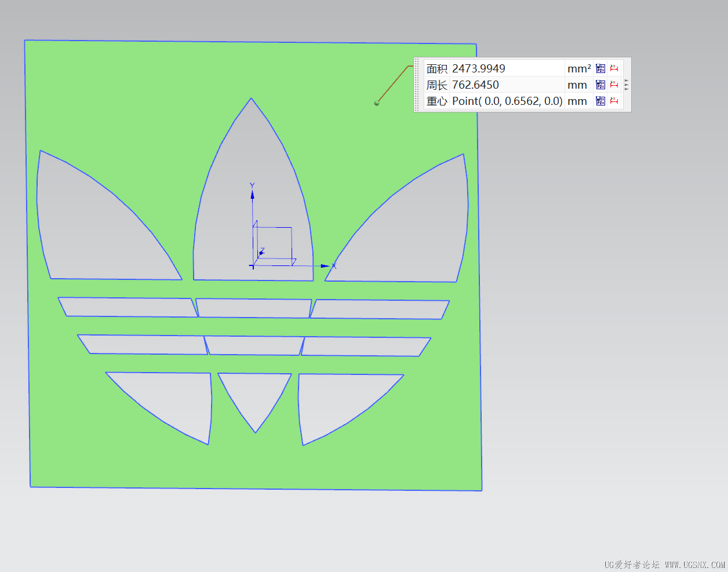Create expression from the 面积 measurement
This screenshot has width=728, height=572.
click(600, 68)
